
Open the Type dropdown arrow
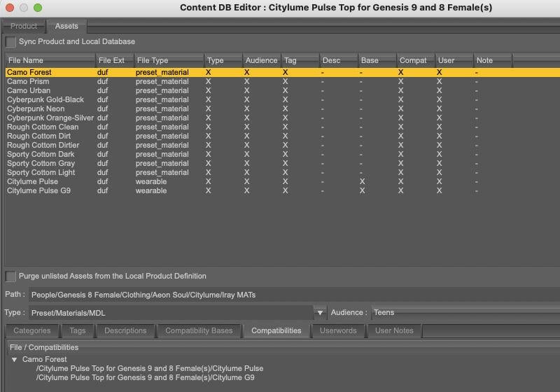click(320, 313)
